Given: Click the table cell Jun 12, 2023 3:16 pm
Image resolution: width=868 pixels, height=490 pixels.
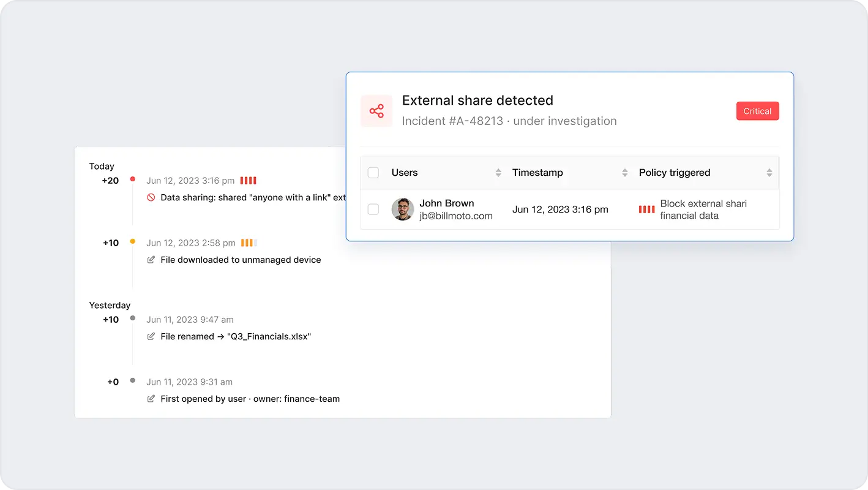Looking at the screenshot, I should [560, 209].
